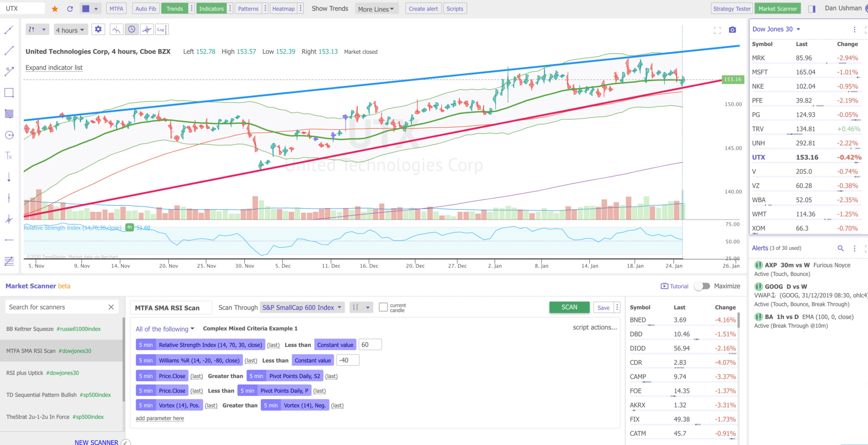Open the 4 hours timeframe dropdown

[70, 30]
